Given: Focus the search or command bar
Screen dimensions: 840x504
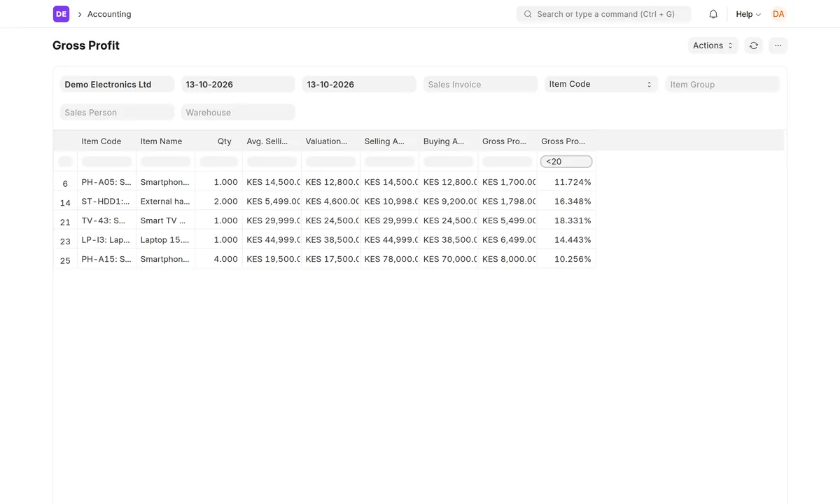Looking at the screenshot, I should (x=603, y=14).
